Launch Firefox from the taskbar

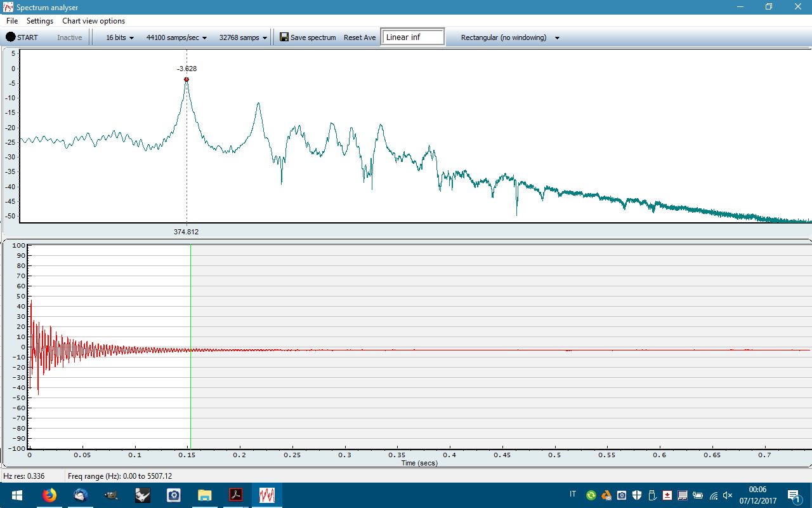point(49,495)
